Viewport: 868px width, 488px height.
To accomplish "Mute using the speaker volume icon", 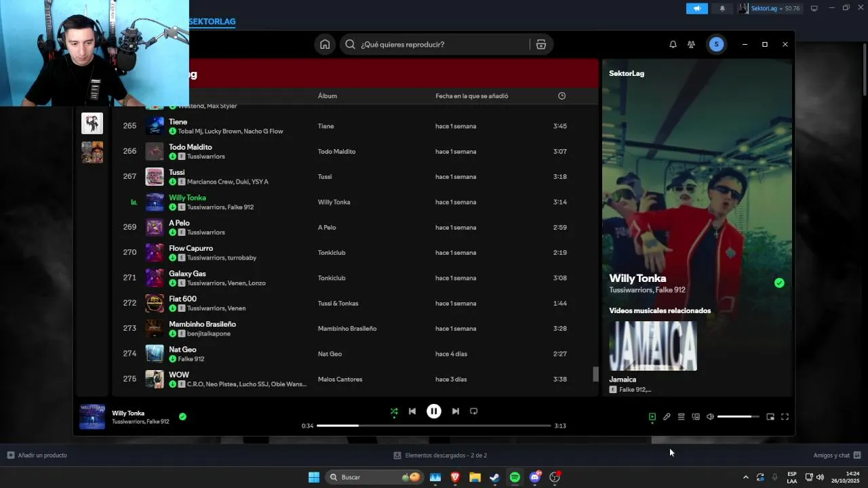I will click(710, 417).
